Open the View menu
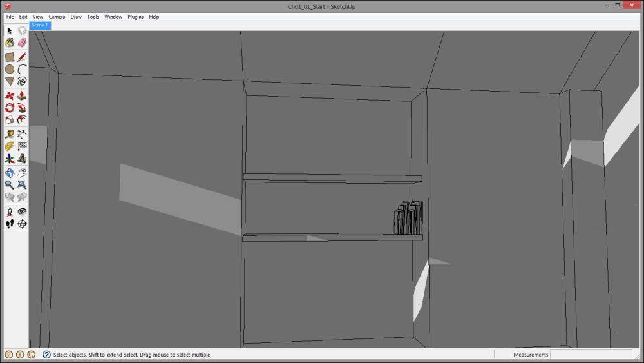644x363 pixels. [38, 17]
